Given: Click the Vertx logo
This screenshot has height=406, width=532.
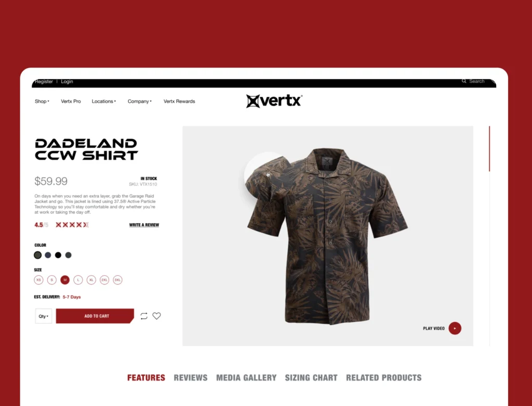Looking at the screenshot, I should click(274, 101).
